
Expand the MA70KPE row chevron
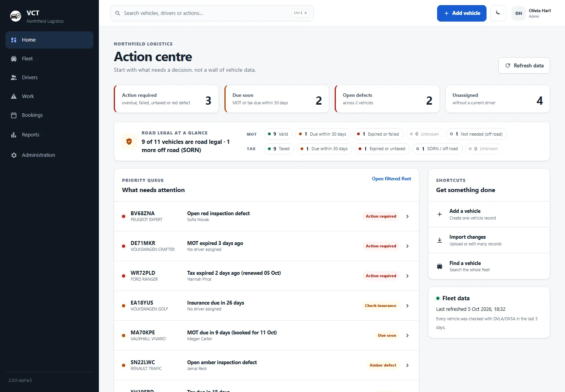407,336
